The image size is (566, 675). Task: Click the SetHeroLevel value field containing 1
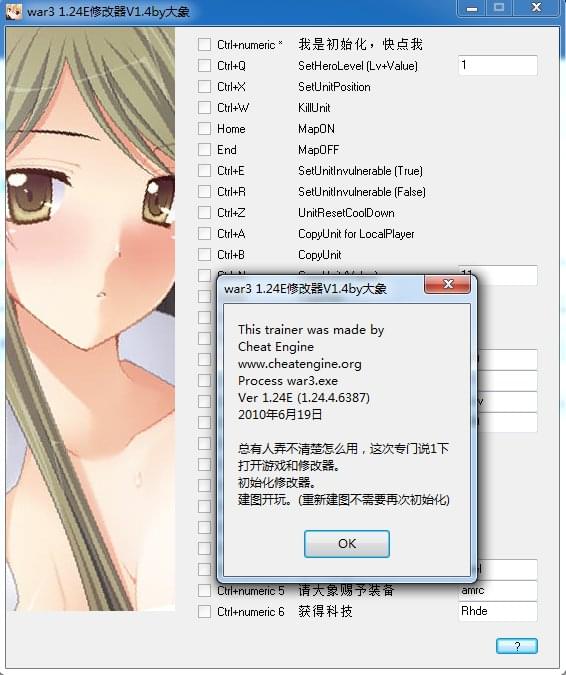click(498, 65)
